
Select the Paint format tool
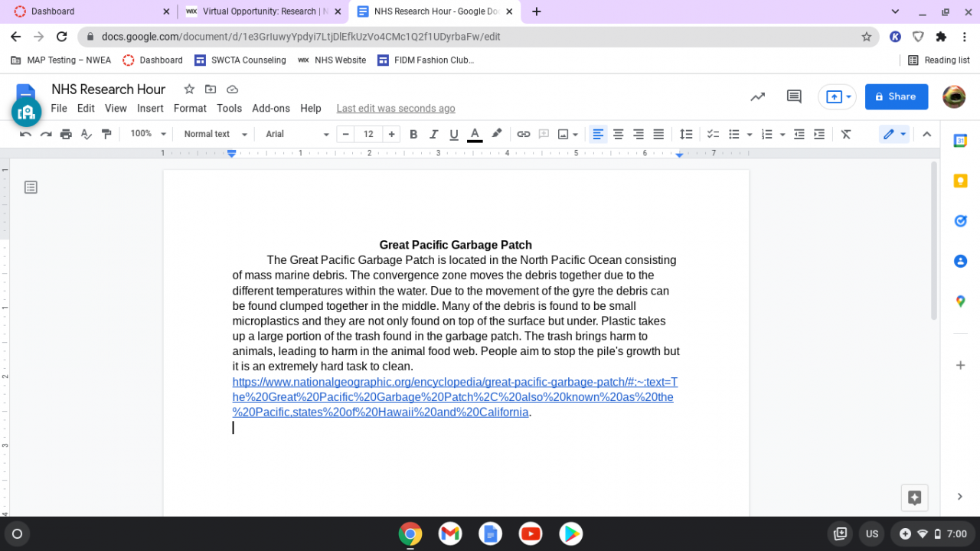point(106,134)
